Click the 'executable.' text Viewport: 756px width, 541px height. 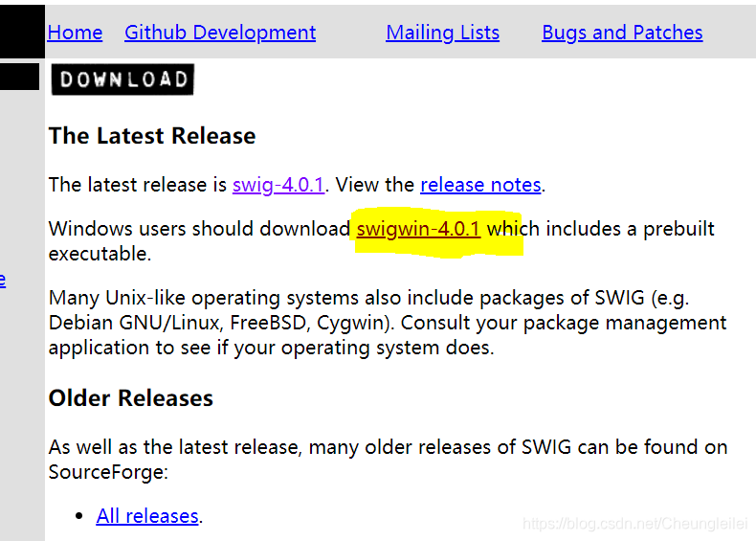tap(100, 254)
